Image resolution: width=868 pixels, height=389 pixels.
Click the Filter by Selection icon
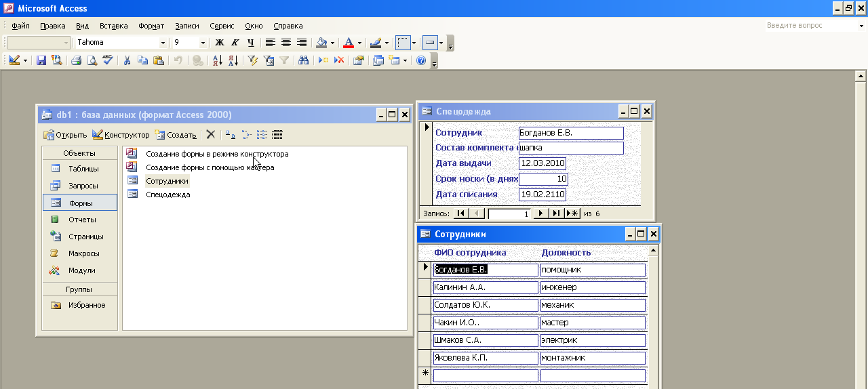[x=253, y=60]
